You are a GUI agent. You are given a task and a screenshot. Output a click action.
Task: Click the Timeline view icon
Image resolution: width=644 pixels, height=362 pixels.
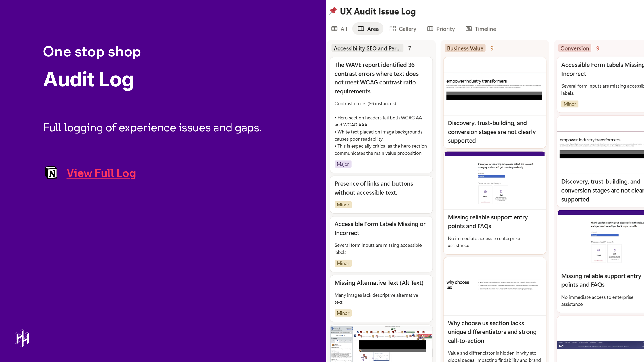coord(468,29)
